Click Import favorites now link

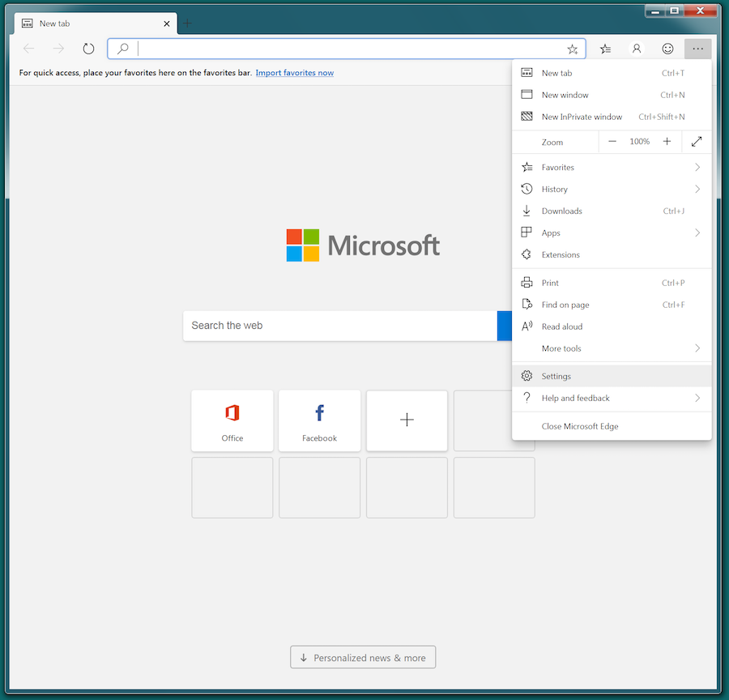[x=294, y=73]
